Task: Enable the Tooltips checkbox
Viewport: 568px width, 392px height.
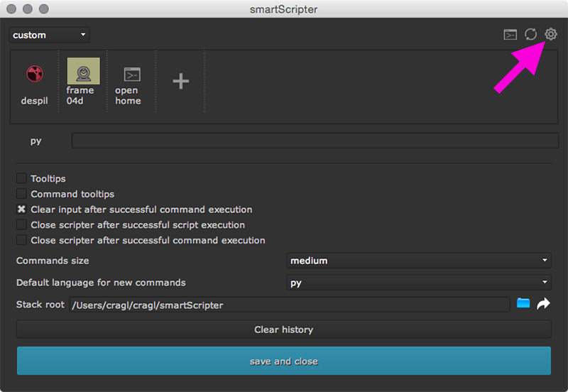Action: 22,179
